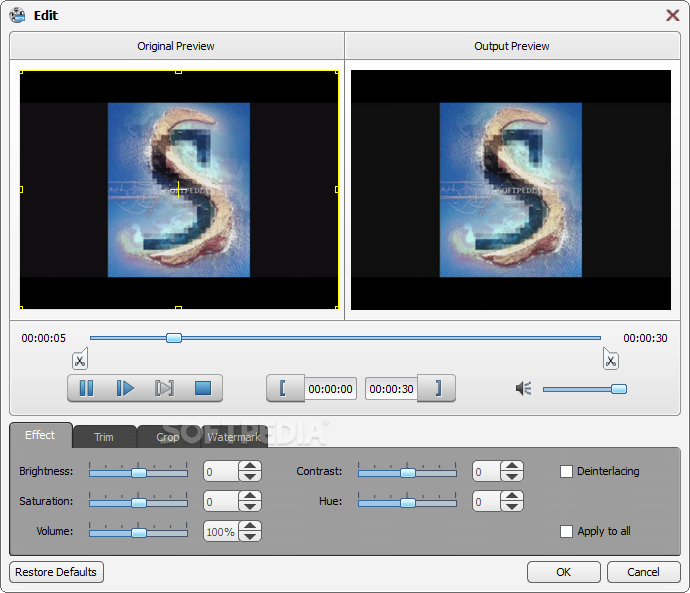Viewport: 690px width, 593px height.
Task: Click the app icon in title bar
Action: pyautogui.click(x=18, y=15)
